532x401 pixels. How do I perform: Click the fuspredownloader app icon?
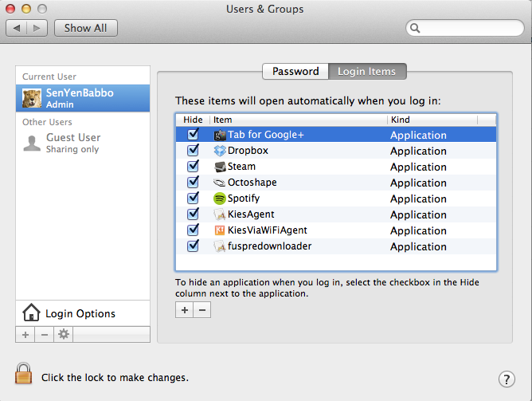point(220,246)
